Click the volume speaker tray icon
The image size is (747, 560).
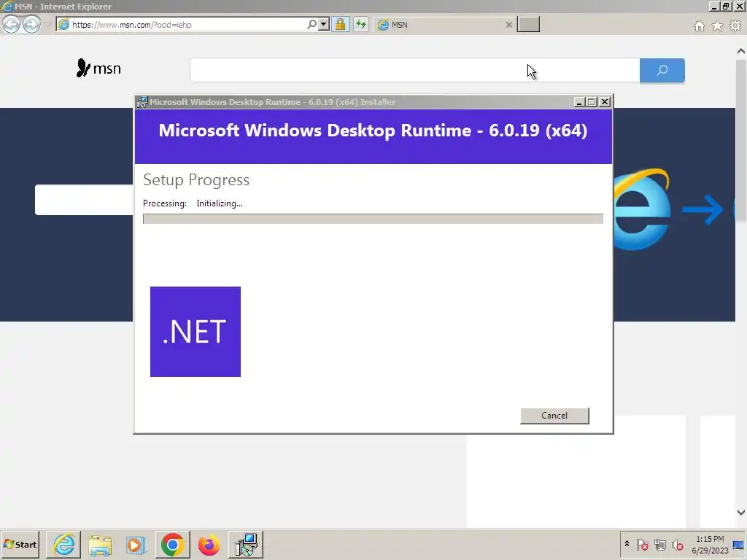tap(677, 544)
